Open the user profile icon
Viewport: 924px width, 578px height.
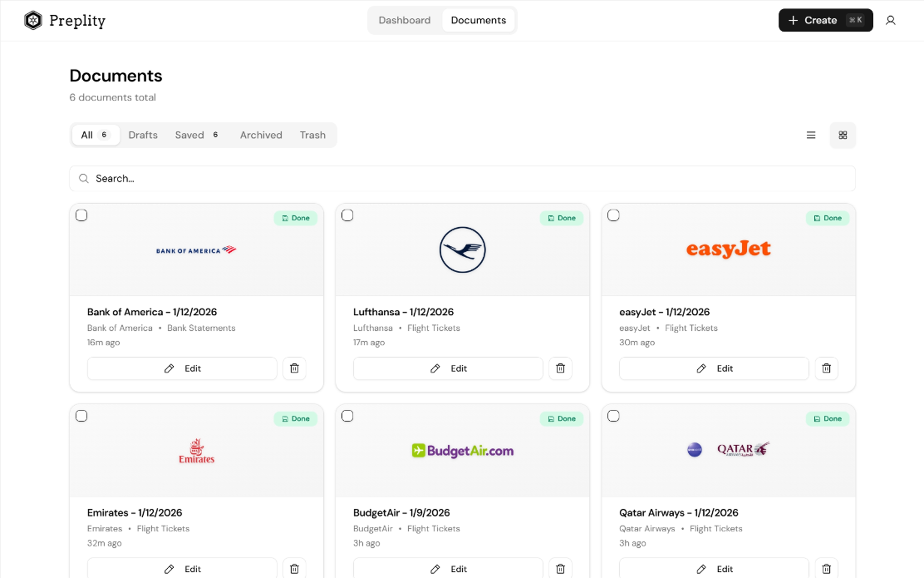click(890, 20)
